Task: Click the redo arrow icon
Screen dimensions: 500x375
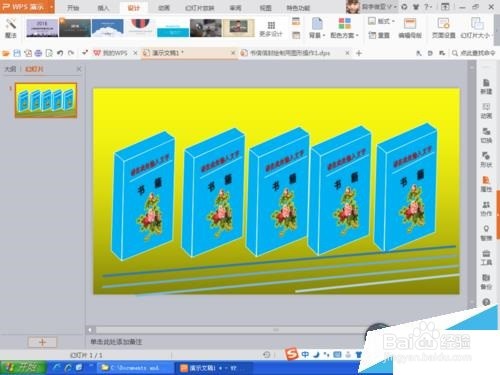Action: click(x=71, y=53)
